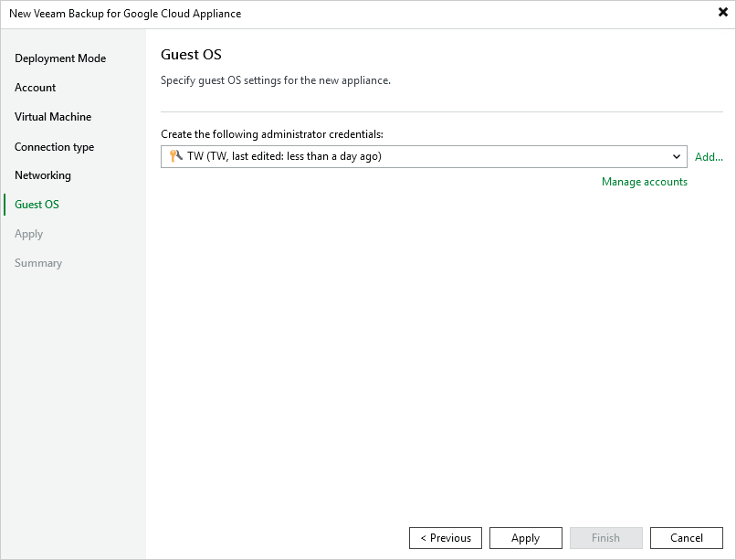This screenshot has height=560, width=736.
Task: Click the Apply step in the sidebar
Action: coord(28,234)
